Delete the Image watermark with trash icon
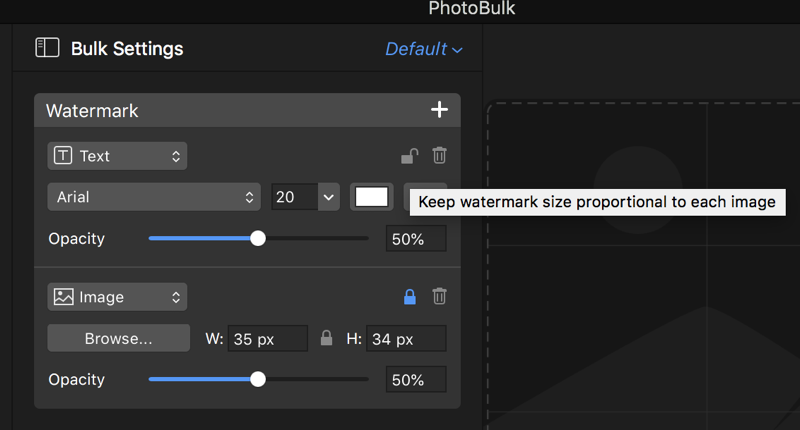800x430 pixels. coord(439,296)
